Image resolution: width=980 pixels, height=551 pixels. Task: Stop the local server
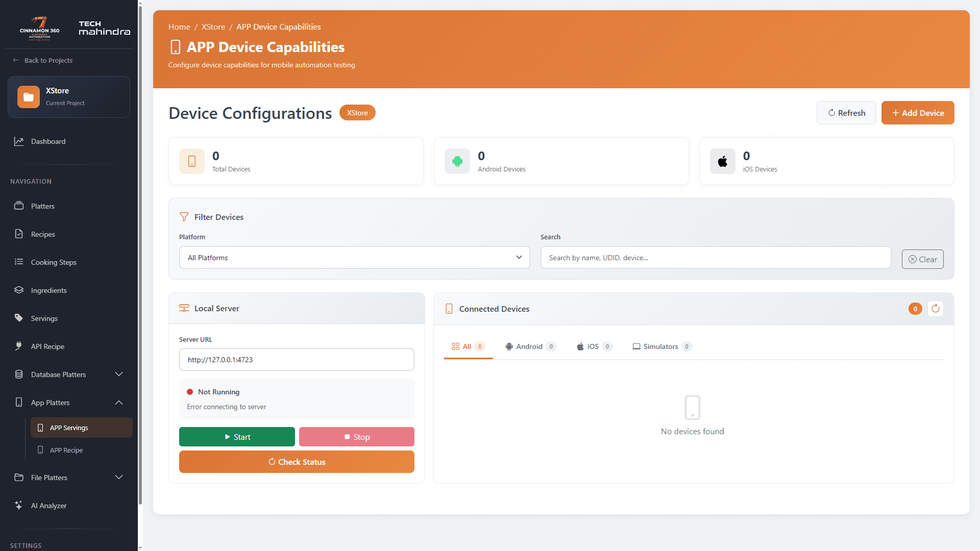coord(357,437)
